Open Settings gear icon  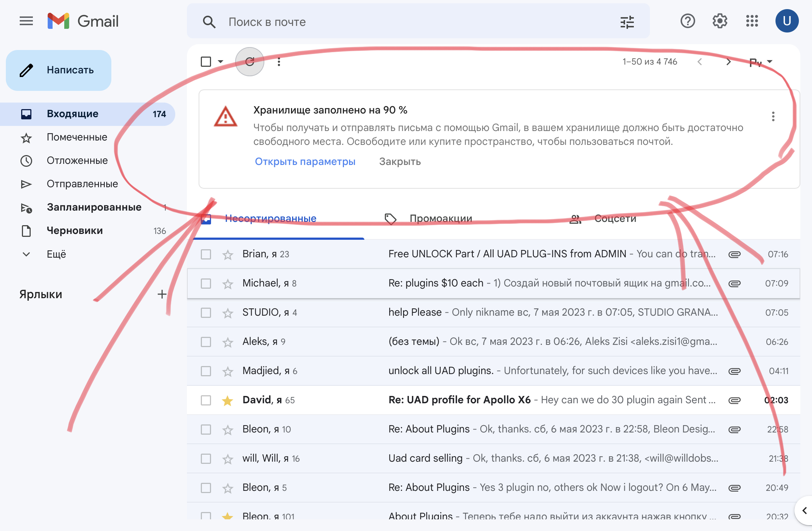click(x=720, y=21)
